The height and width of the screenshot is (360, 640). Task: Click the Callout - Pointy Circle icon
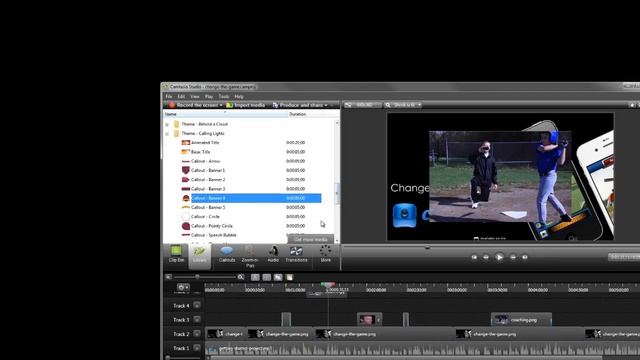[x=186, y=226]
